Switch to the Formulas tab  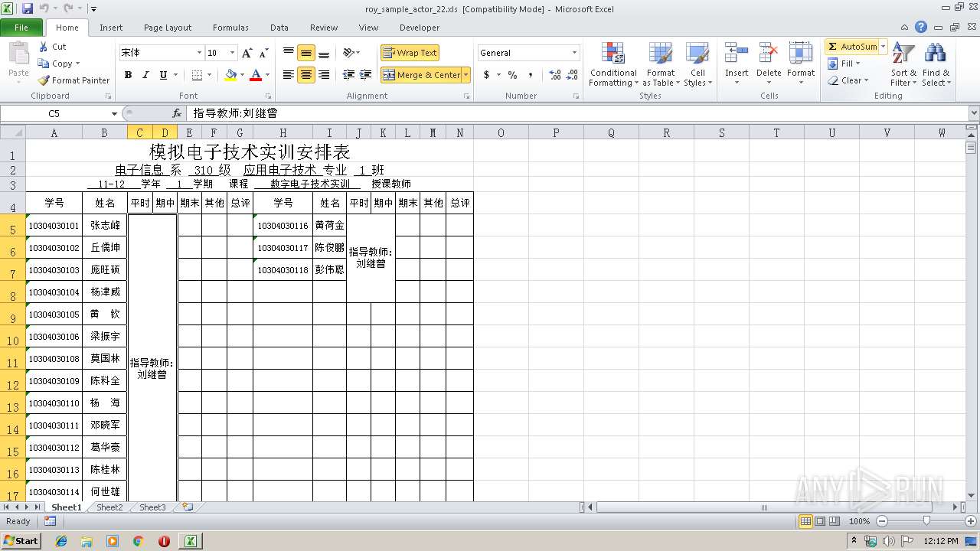pos(230,28)
